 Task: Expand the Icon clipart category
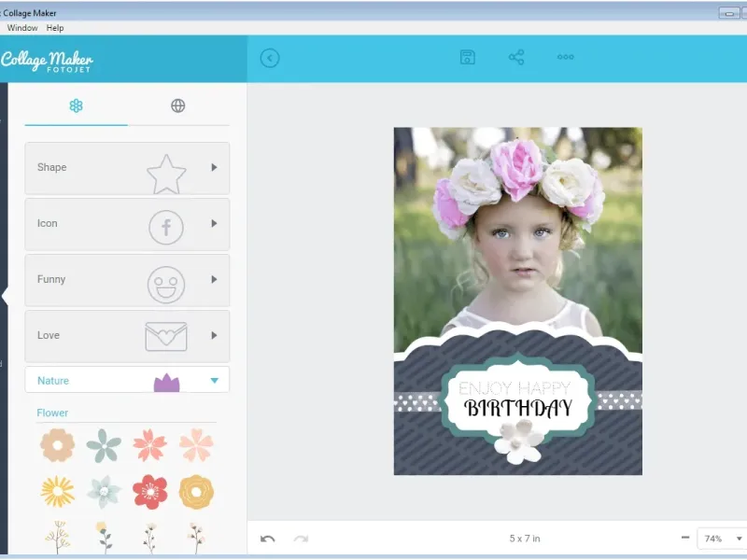127,224
